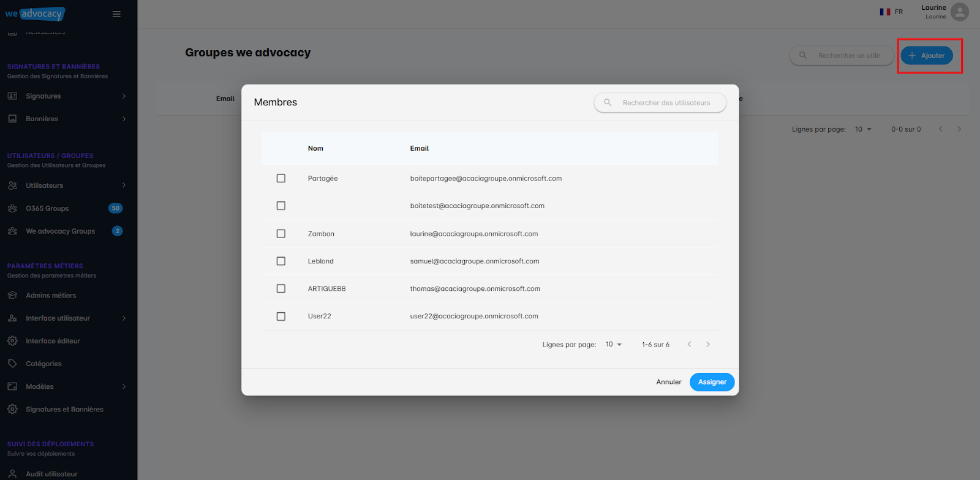Open rows-per-page dropdown in Membres dialog

[x=614, y=345]
